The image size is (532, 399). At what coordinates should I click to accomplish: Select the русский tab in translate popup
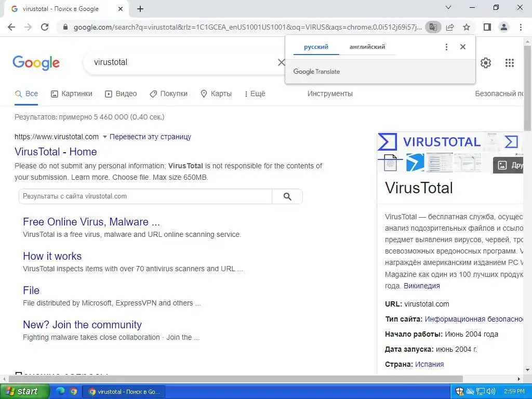coord(316,47)
